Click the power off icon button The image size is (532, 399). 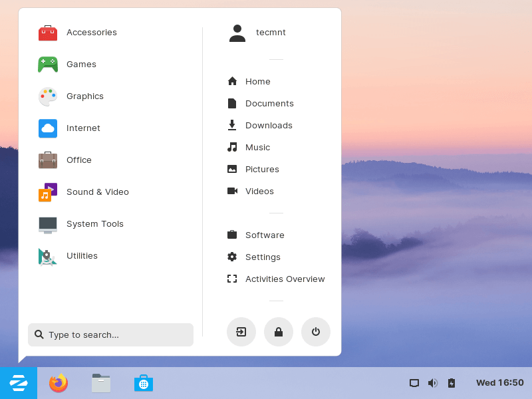[316, 332]
